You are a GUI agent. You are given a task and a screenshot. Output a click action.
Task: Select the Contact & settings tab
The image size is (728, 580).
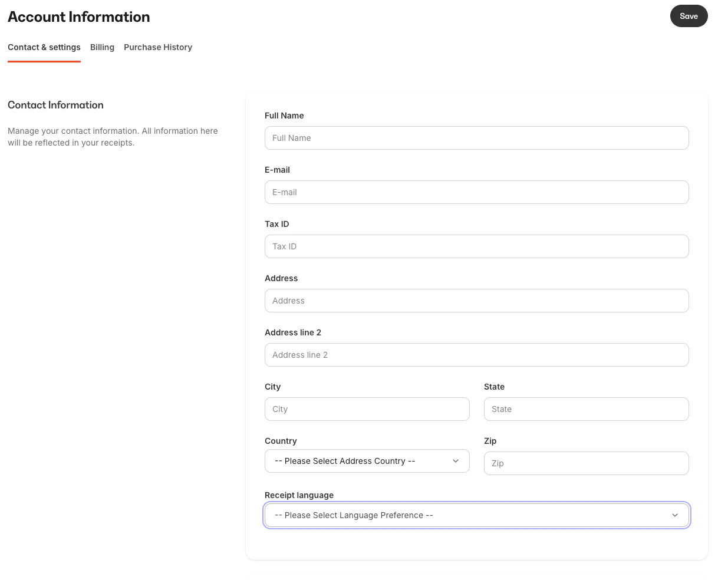tap(44, 47)
